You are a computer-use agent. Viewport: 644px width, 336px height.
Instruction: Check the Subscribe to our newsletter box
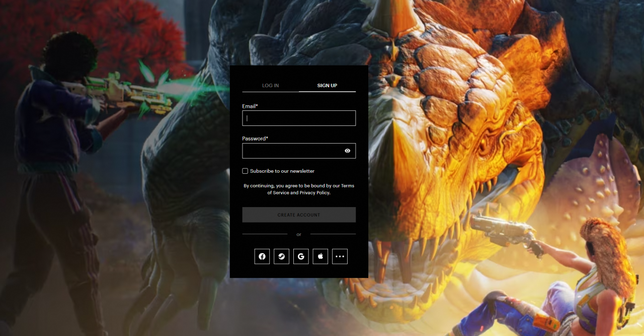click(x=245, y=171)
